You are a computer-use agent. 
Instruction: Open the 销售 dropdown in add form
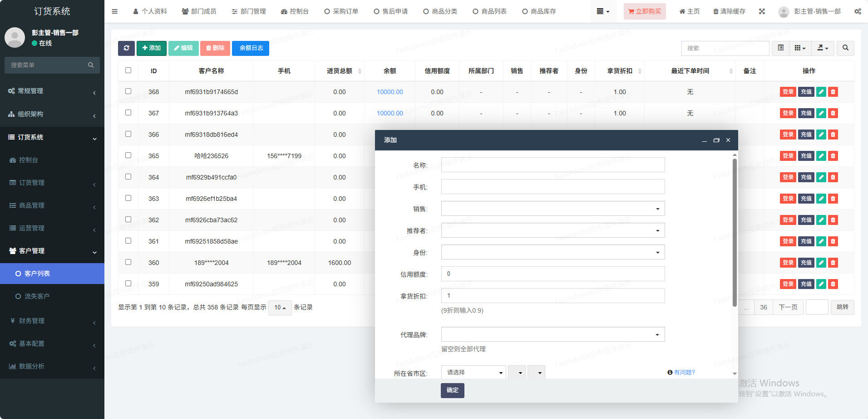(552, 209)
